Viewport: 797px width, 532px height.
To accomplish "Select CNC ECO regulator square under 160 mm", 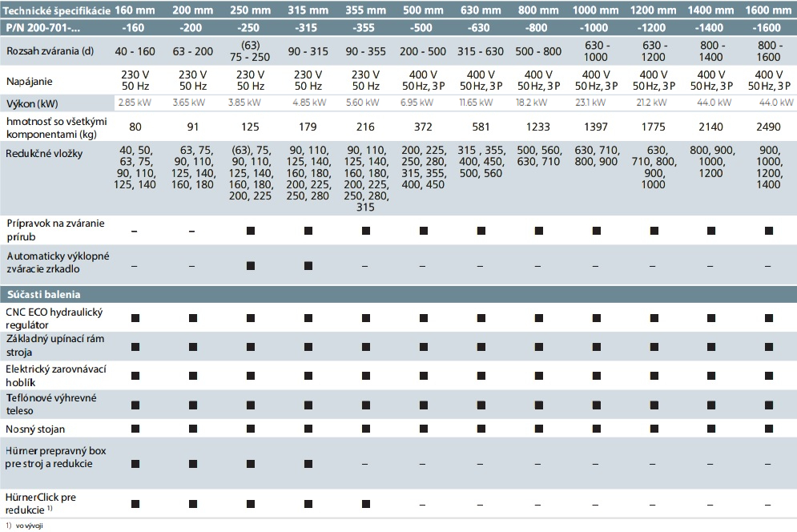I will [x=135, y=318].
